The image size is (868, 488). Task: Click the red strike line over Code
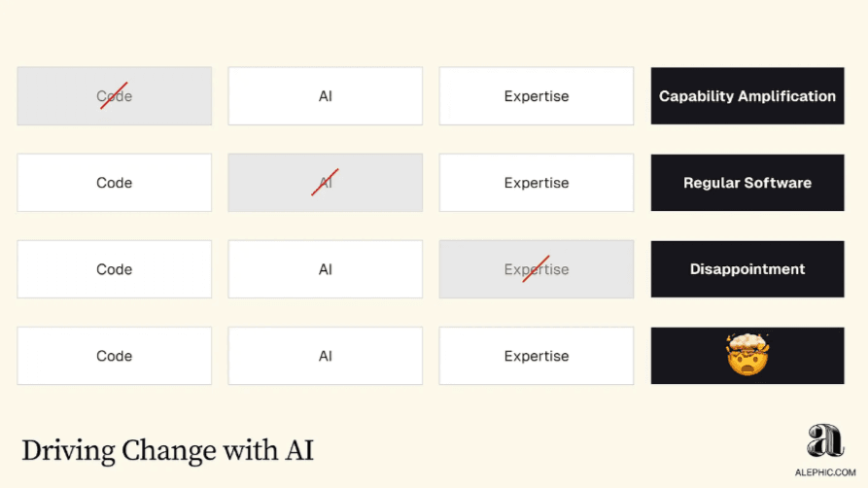[x=114, y=95]
